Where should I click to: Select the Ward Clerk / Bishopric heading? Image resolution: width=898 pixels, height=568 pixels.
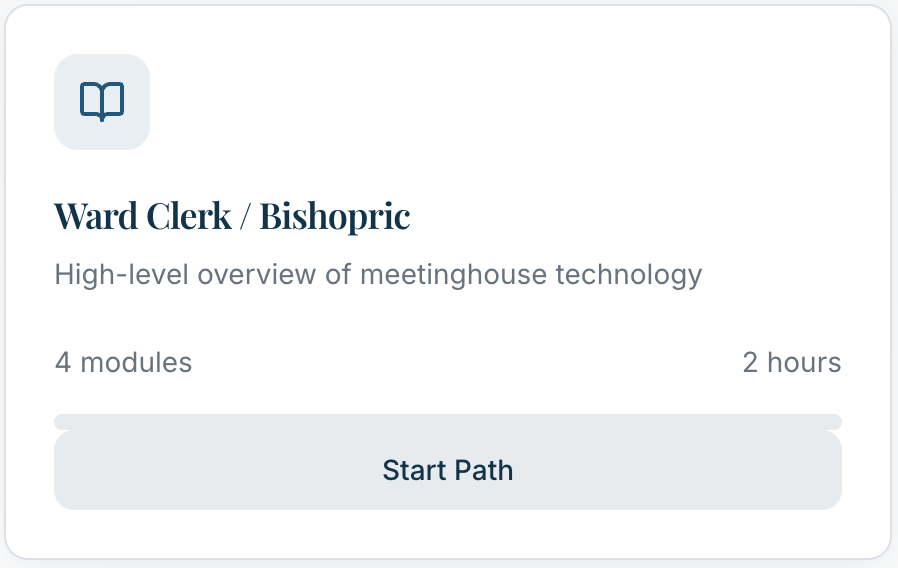(232, 216)
